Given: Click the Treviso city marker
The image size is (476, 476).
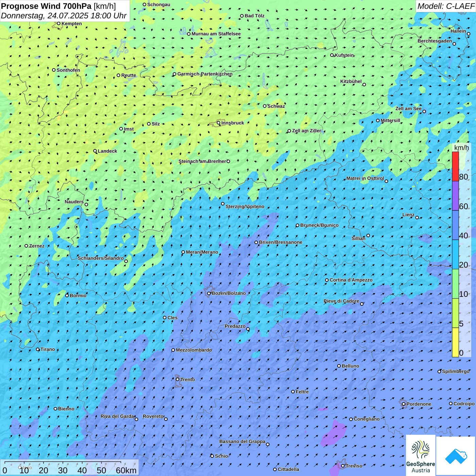Looking at the screenshot, I should click(343, 466).
